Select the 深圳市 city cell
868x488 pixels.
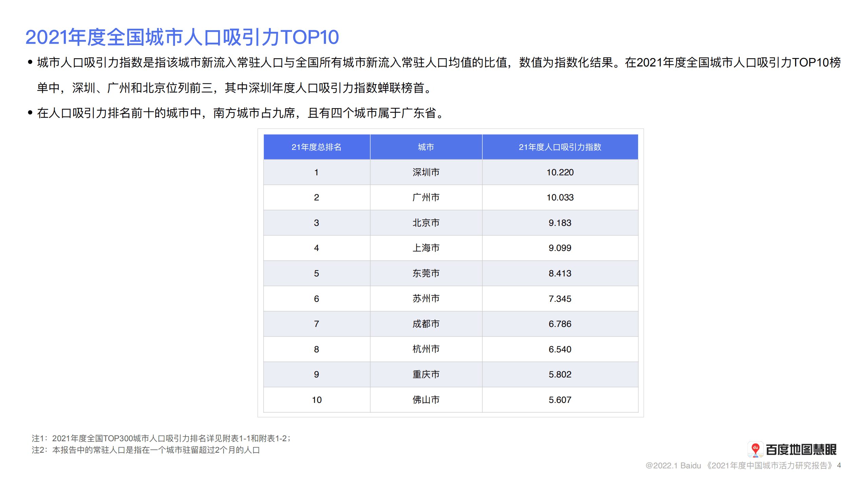(426, 172)
